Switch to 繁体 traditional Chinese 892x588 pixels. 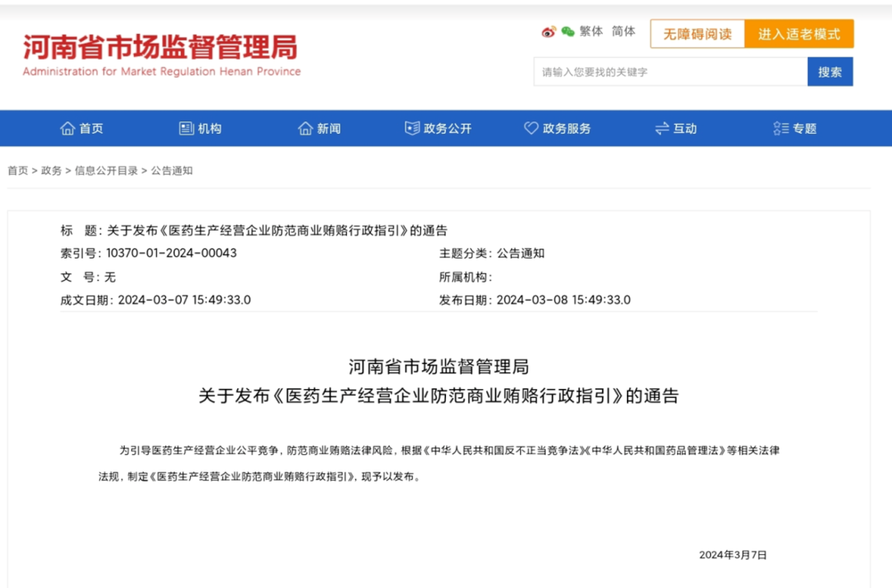pyautogui.click(x=591, y=32)
